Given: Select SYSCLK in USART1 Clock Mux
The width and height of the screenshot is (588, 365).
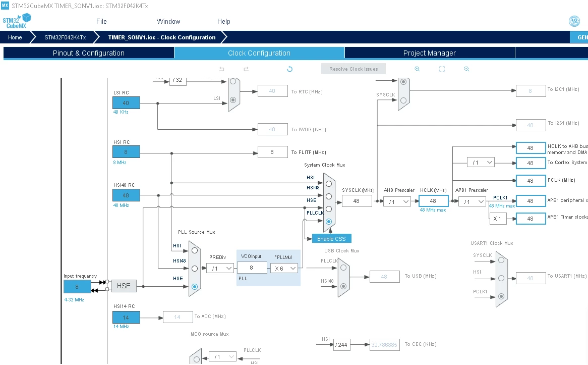Looking at the screenshot, I should (x=501, y=260).
